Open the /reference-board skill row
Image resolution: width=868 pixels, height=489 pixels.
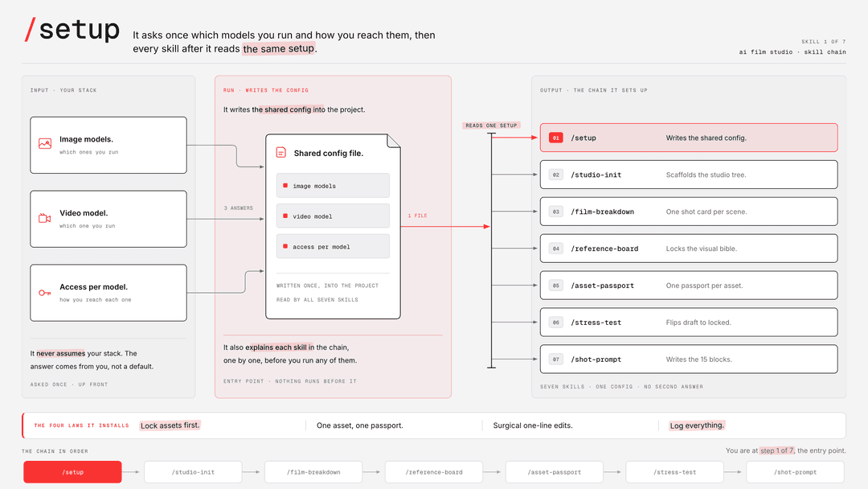click(689, 249)
